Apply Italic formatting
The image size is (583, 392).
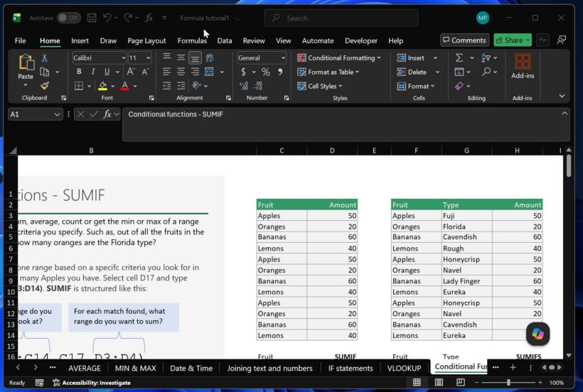[x=93, y=72]
